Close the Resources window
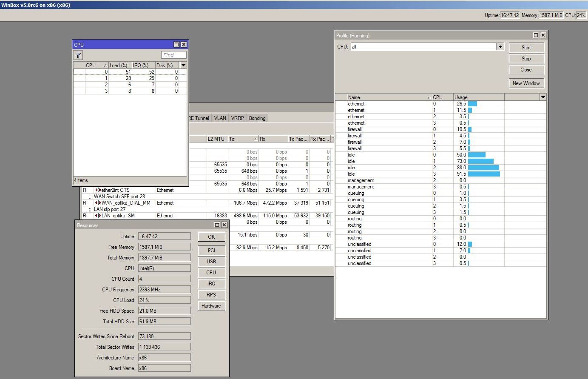The height and width of the screenshot is (379, 588). (224, 225)
